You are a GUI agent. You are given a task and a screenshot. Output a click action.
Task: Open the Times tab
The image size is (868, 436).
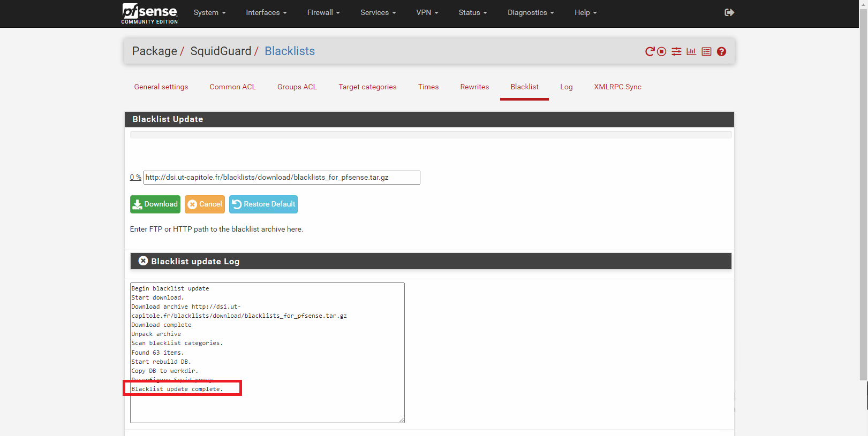428,87
